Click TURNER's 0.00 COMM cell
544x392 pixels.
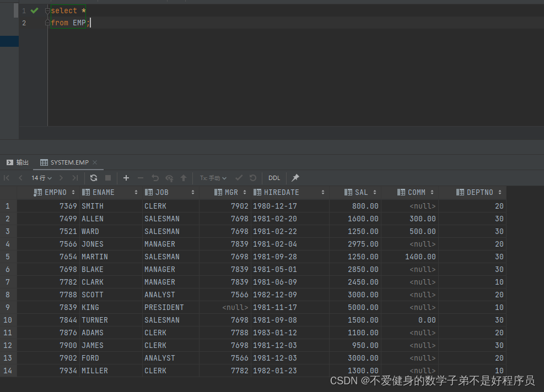(x=410, y=320)
